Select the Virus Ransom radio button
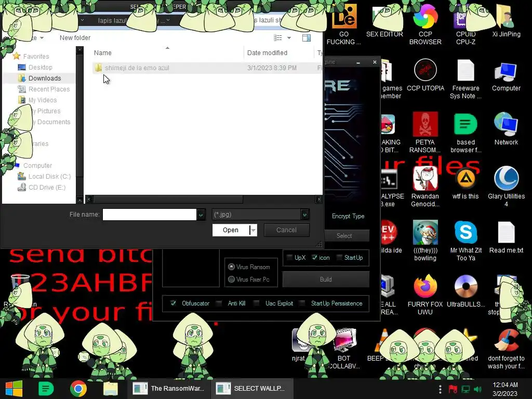Screen dimensions: 532x399 231,267
